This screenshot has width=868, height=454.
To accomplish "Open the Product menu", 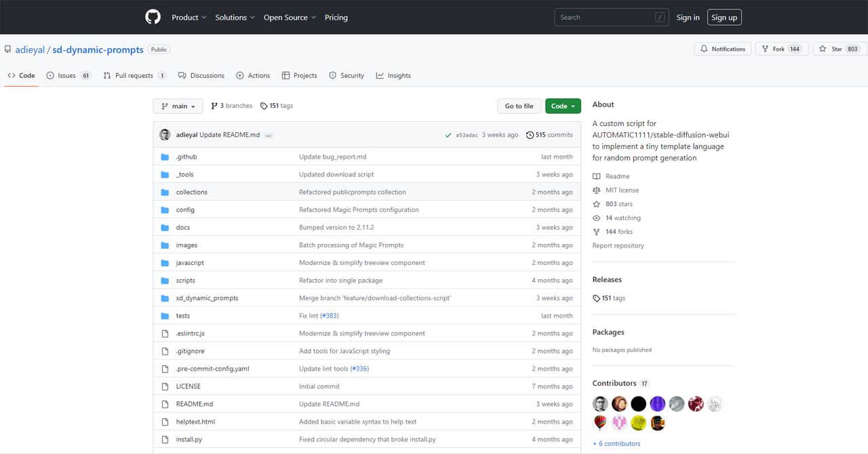I will tap(189, 18).
